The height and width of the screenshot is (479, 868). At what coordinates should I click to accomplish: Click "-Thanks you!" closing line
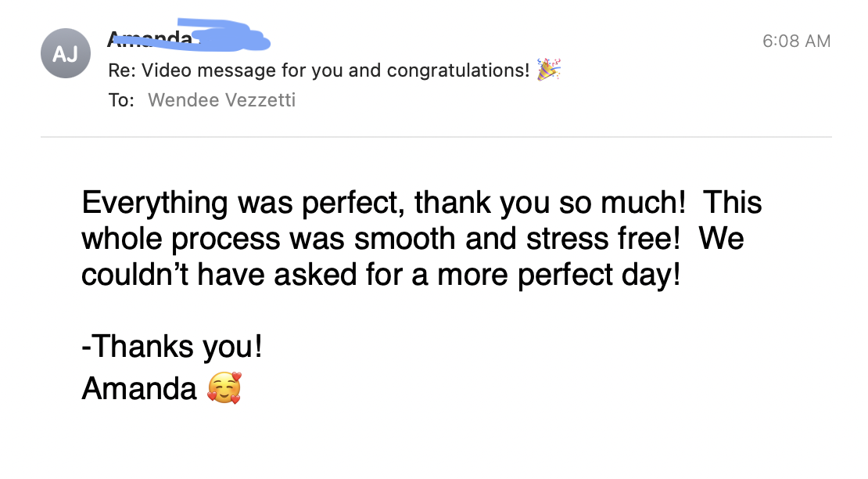[x=172, y=346]
